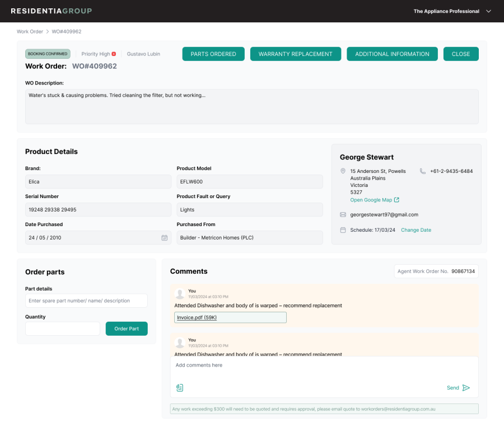Click the Serial Number field
This screenshot has width=504, height=427.
99,210
